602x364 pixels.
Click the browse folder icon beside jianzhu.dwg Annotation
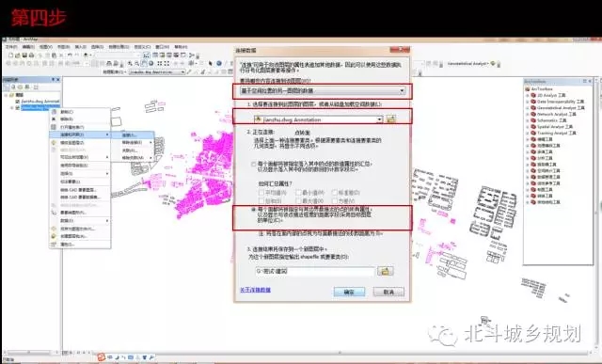tap(391, 119)
